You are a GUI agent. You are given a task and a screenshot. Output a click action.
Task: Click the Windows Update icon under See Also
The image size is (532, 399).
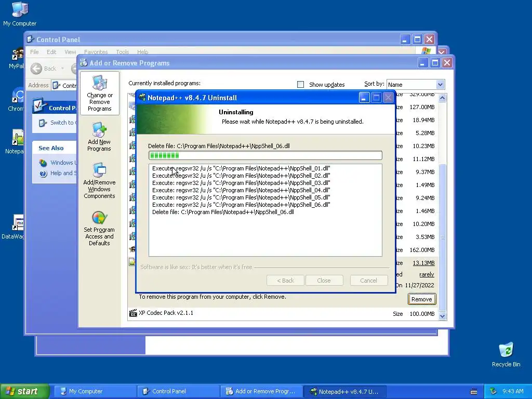pyautogui.click(x=43, y=163)
